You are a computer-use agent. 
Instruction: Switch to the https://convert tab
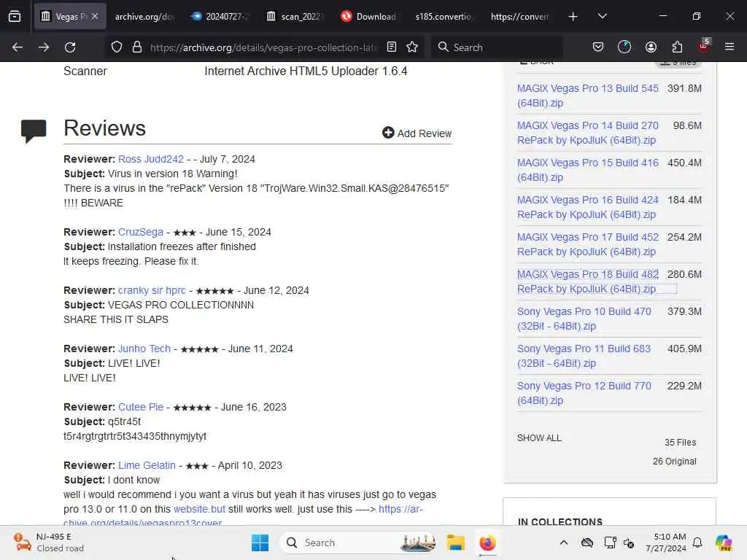(519, 16)
